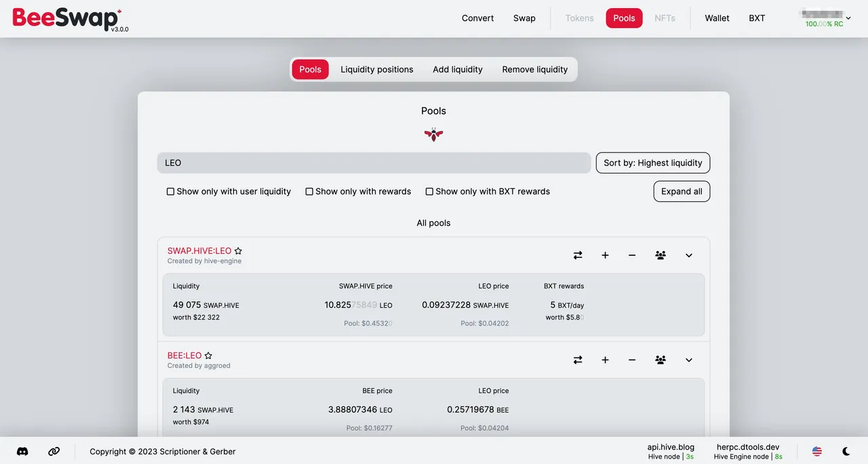Favorite the SWAP.HIVE:LEO pool star

238,251
